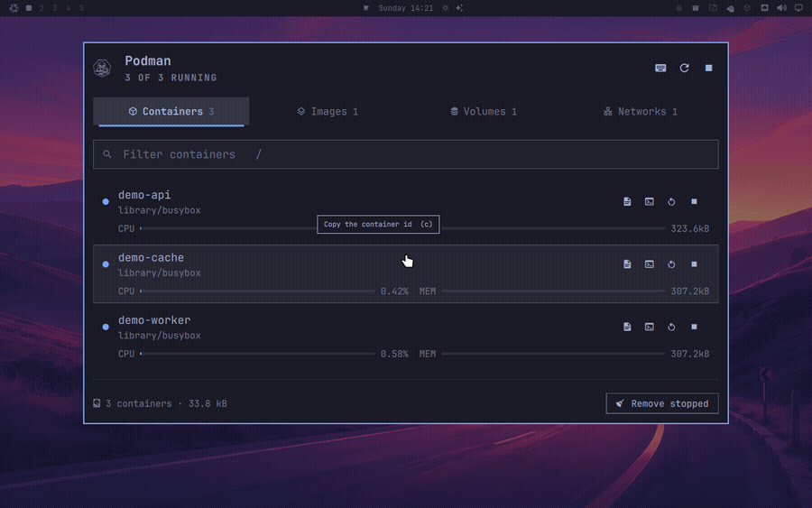Switch to workspace 4 in top bar
Image resolution: width=812 pixels, height=508 pixels.
pyautogui.click(x=68, y=8)
